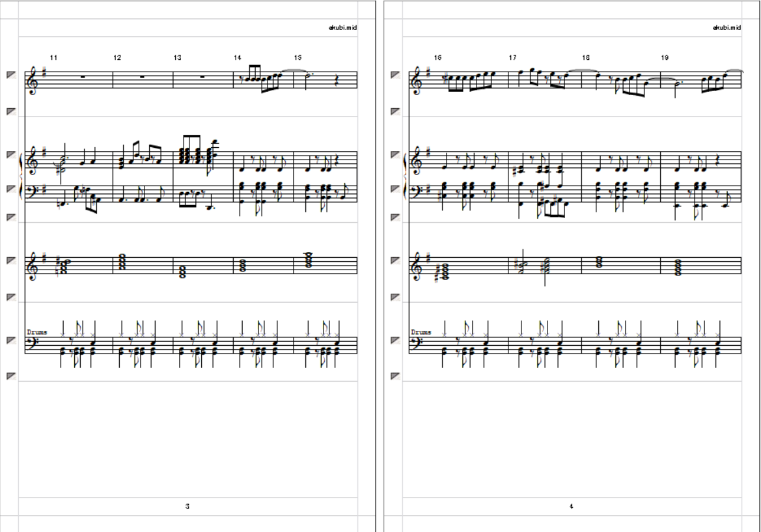Click the staff handle triangle beside page 3's top melody staff
Viewport: 761px width, 532px height.
(x=10, y=75)
